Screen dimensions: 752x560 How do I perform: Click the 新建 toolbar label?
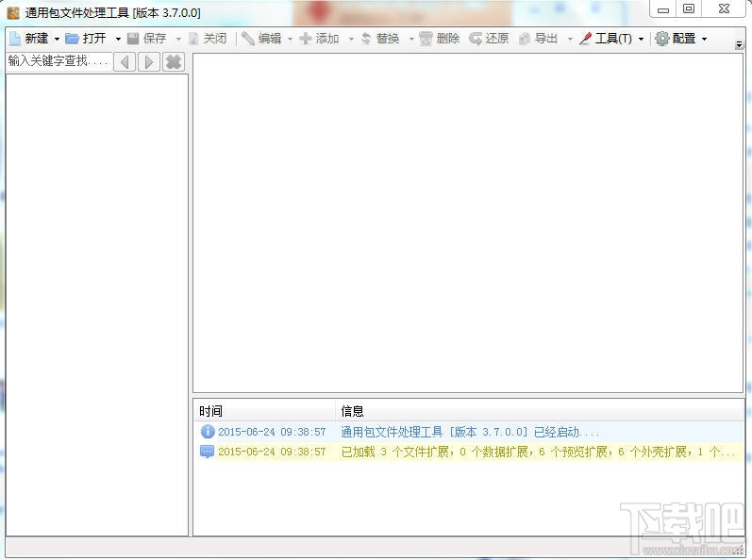(37, 39)
